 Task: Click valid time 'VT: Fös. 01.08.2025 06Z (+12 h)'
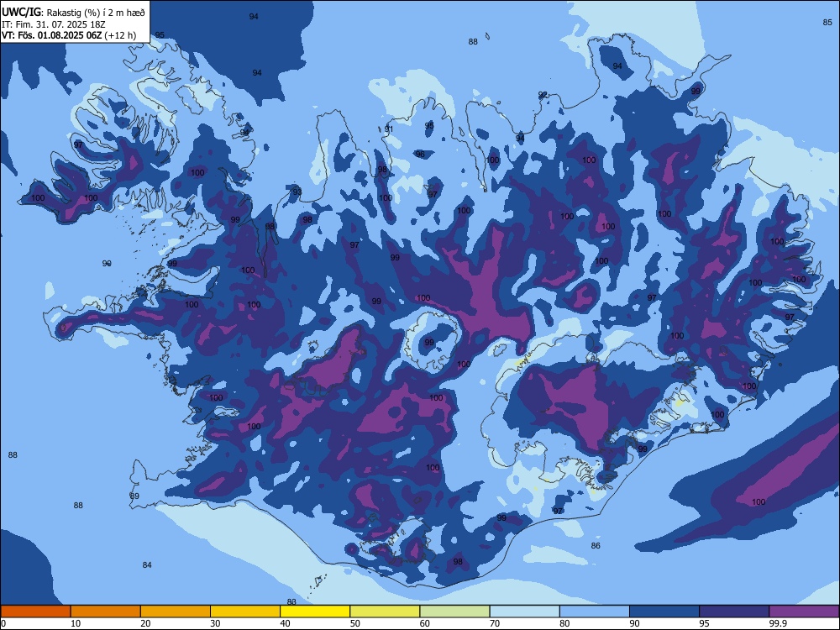click(x=69, y=35)
